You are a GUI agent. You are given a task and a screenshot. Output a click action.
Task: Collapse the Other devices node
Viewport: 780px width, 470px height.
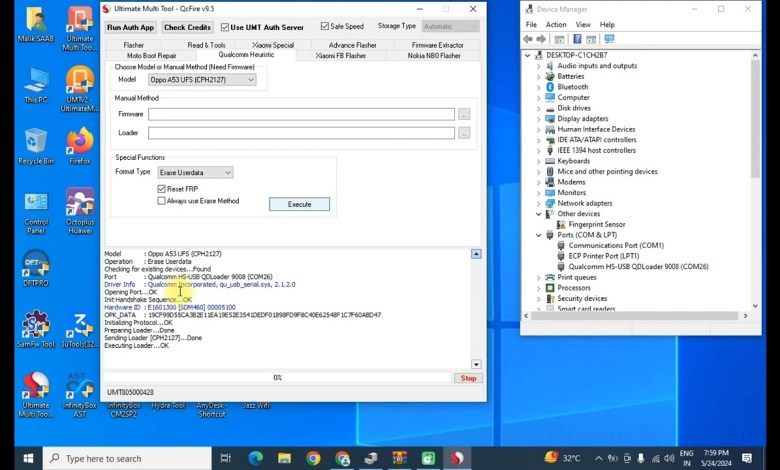pyautogui.click(x=539, y=214)
